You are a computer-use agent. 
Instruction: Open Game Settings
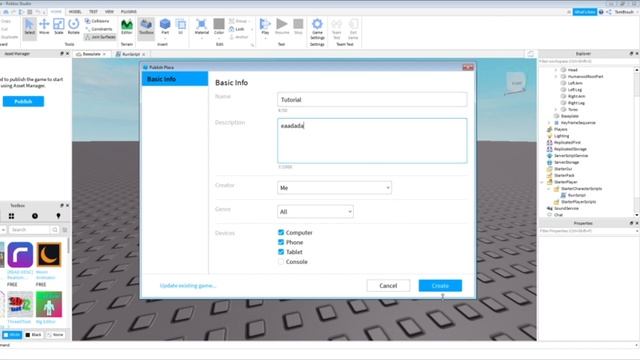point(317,29)
